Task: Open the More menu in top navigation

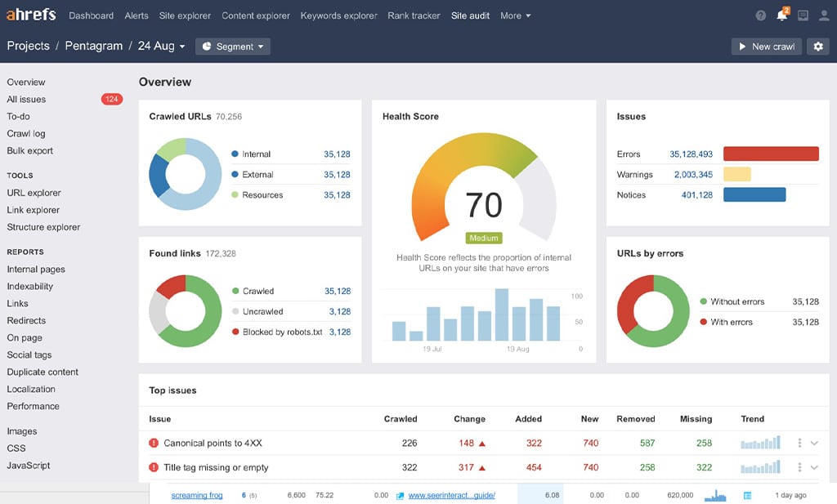Action: click(515, 16)
